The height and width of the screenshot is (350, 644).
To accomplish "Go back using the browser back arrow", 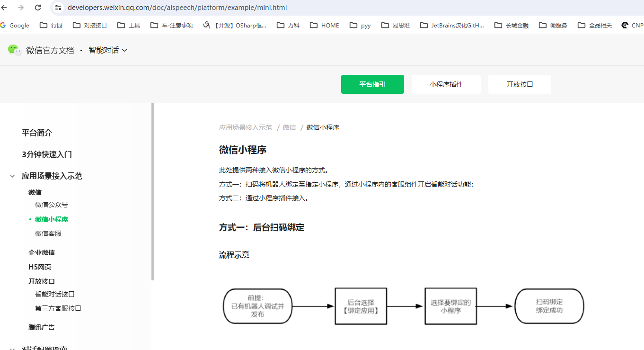I will 4,8.
